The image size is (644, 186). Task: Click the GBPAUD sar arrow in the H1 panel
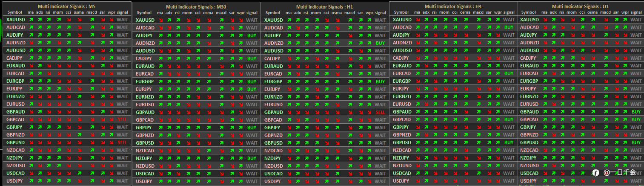360,112
